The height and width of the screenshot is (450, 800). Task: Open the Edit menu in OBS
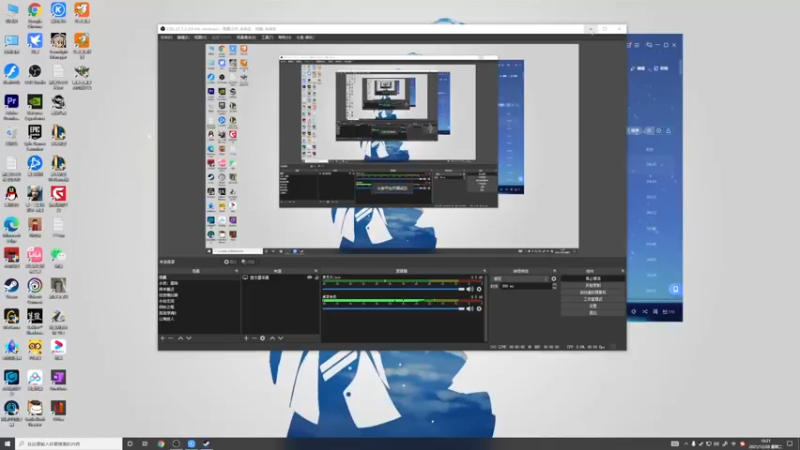click(183, 38)
